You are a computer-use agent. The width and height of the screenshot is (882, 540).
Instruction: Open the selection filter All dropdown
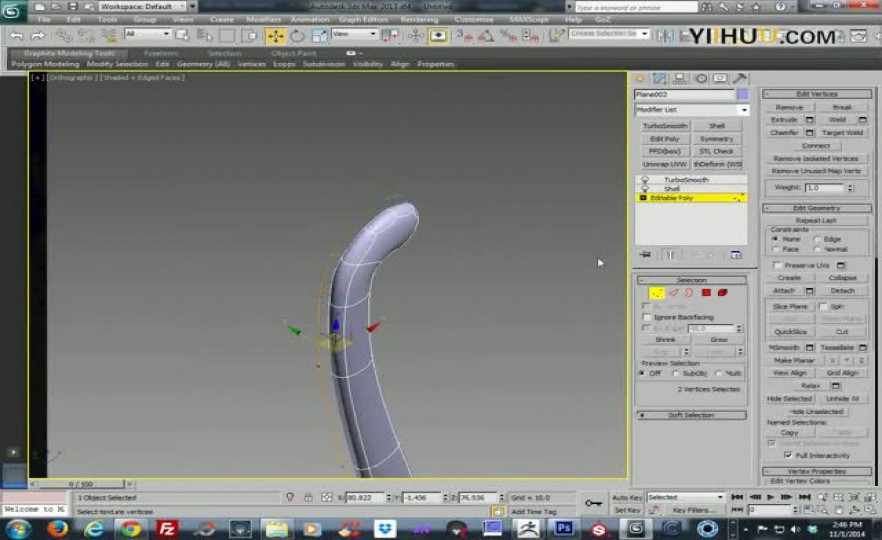tap(147, 34)
